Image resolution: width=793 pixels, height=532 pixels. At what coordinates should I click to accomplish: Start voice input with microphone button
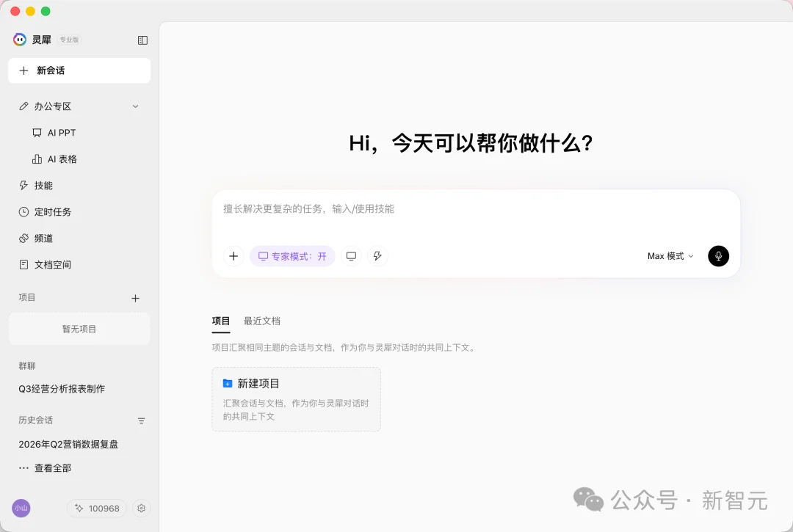click(x=718, y=256)
